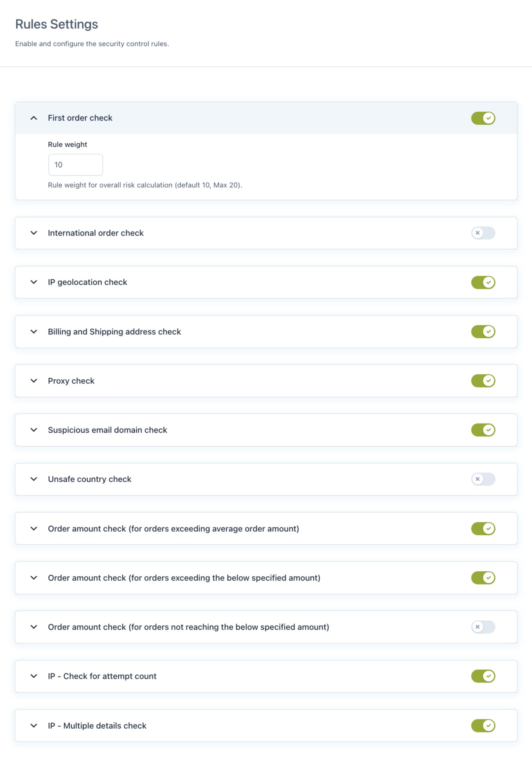Expand Billing and Shipping address check chevron
This screenshot has height=759, width=532.
click(34, 332)
